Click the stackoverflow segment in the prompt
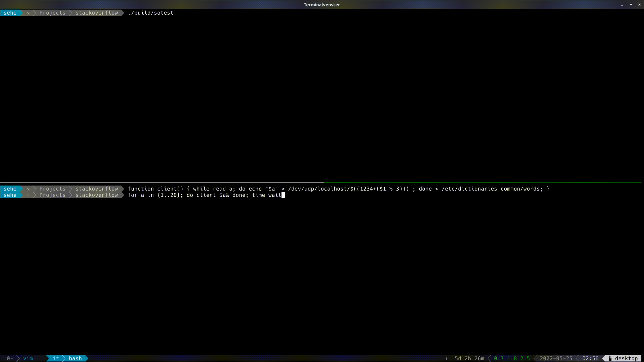Screen dimensions: 644x362 pyautogui.click(x=96, y=13)
